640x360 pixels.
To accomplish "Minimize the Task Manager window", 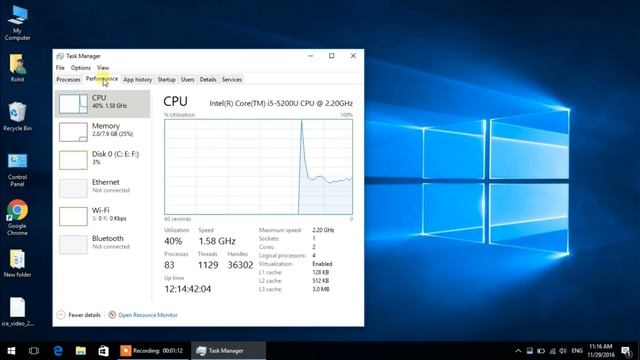I will pyautogui.click(x=311, y=56).
